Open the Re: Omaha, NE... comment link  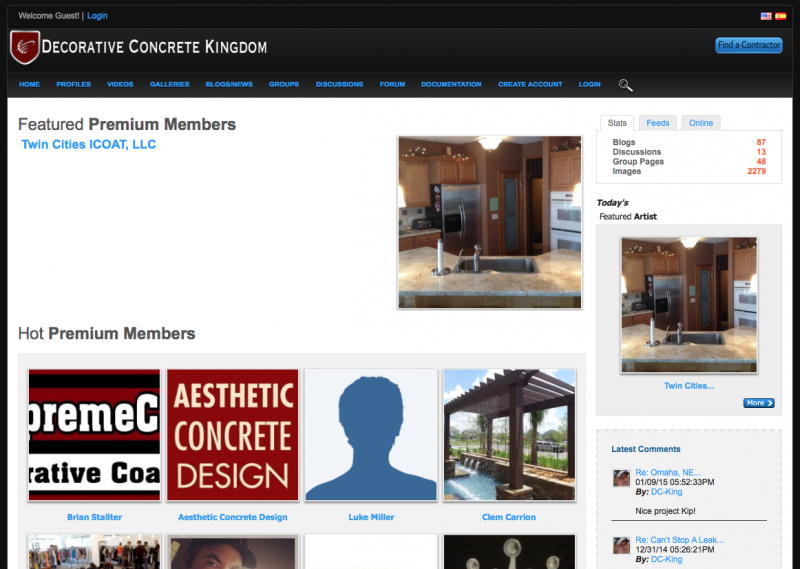(x=667, y=473)
